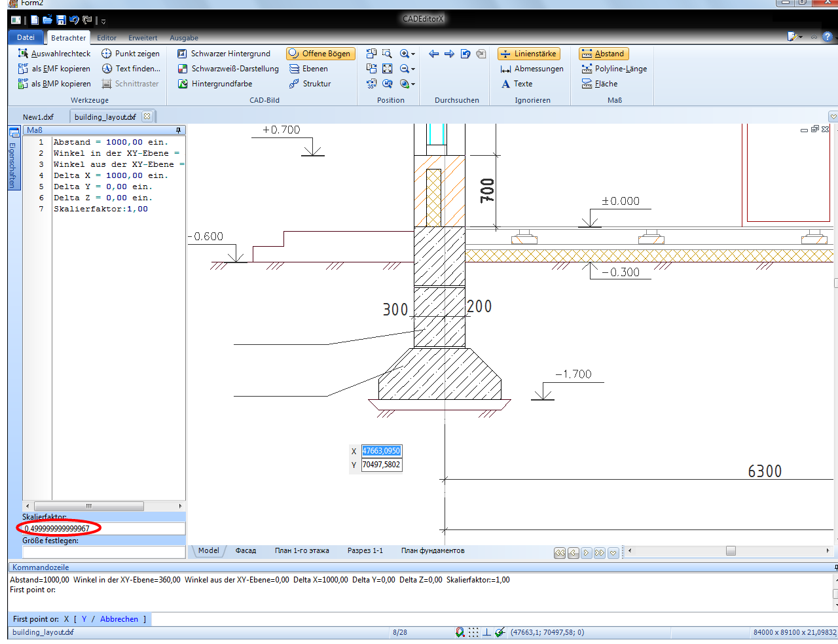Click the horizontal scrollbar thumb under drawing
This screenshot has height=644, width=838.
click(x=731, y=551)
